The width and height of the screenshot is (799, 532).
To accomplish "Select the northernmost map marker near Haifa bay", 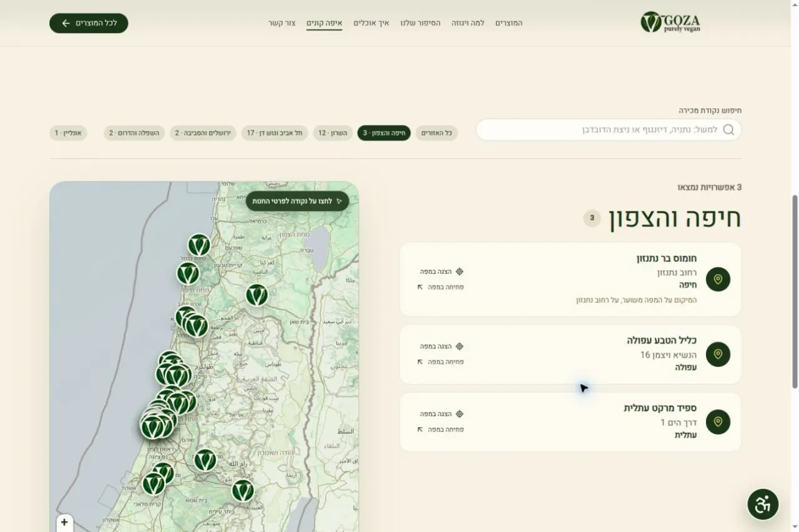I will pos(199,245).
